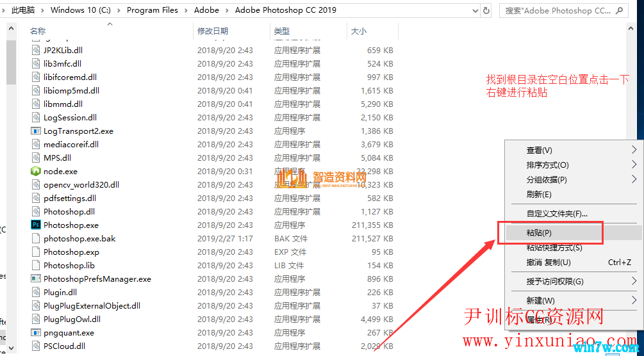Select the PhotoshopPrefsManager.exe file name
Image resolution: width=644 pixels, height=356 pixels.
click(x=97, y=279)
